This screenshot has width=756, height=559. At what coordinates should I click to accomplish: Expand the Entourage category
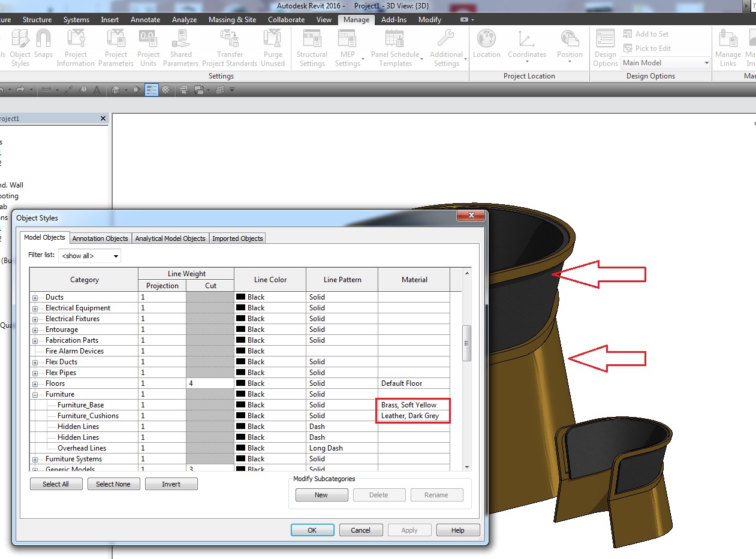tap(35, 330)
